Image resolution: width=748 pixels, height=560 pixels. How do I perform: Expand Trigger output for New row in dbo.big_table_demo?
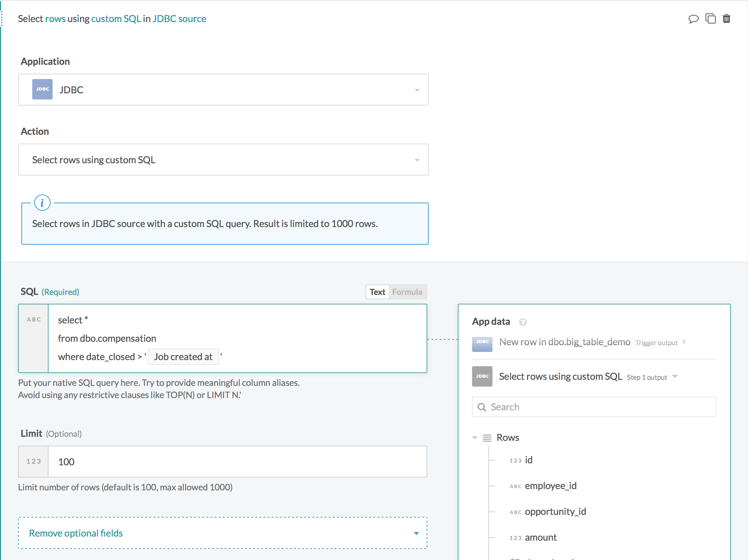684,342
